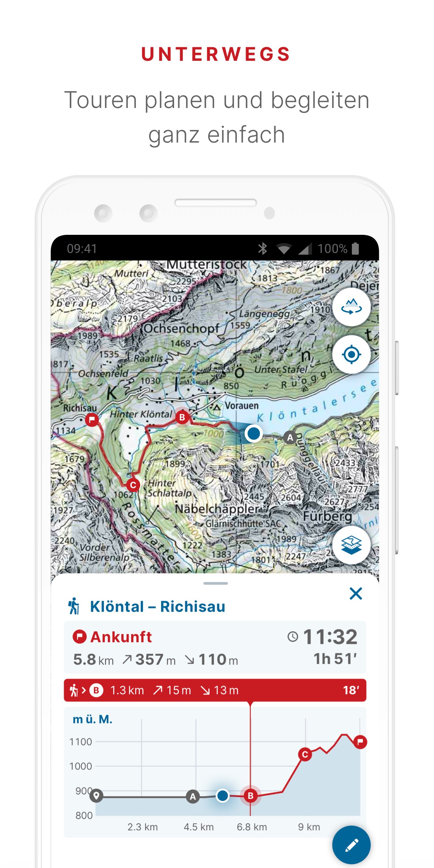
Task: Select waypoint B on elevation profile
Action: (x=251, y=796)
